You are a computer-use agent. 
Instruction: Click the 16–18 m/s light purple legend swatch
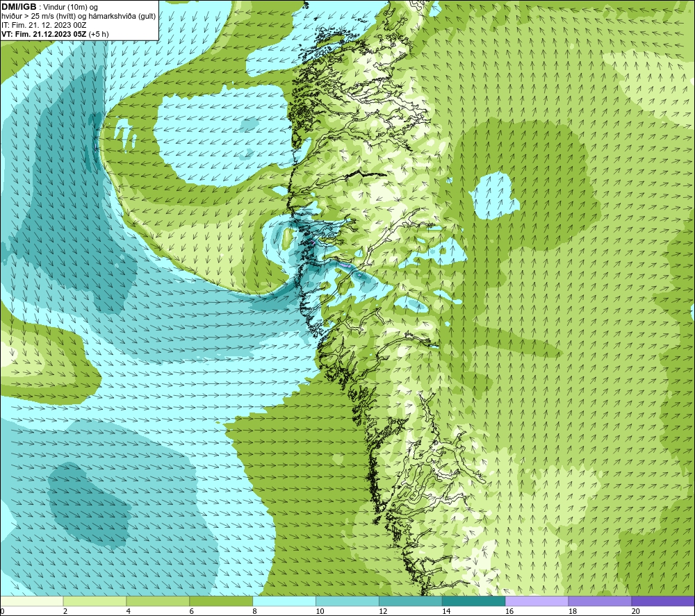tap(537, 601)
